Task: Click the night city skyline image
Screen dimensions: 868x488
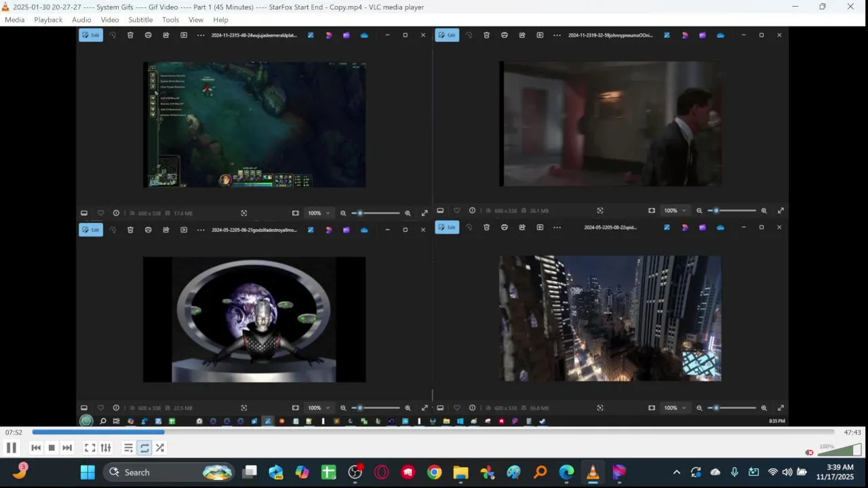Action: tap(610, 318)
